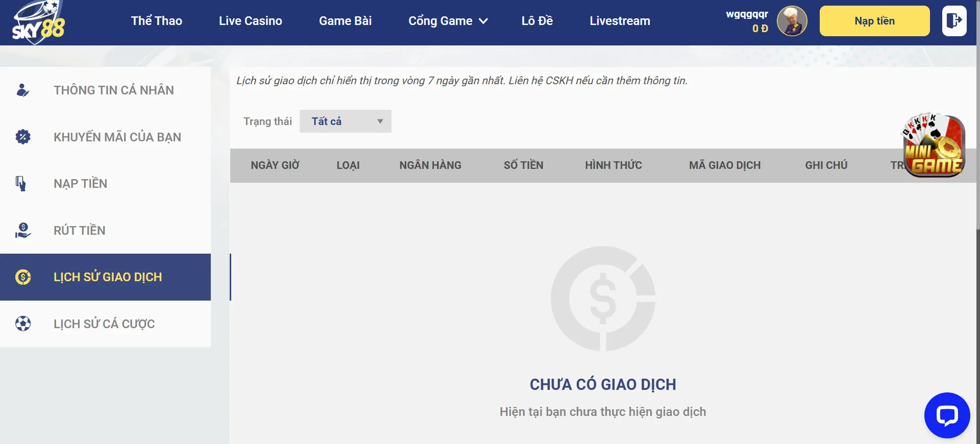Viewport: 980px width, 444px height.
Task: Click the SKY88 logo
Action: point(39,22)
